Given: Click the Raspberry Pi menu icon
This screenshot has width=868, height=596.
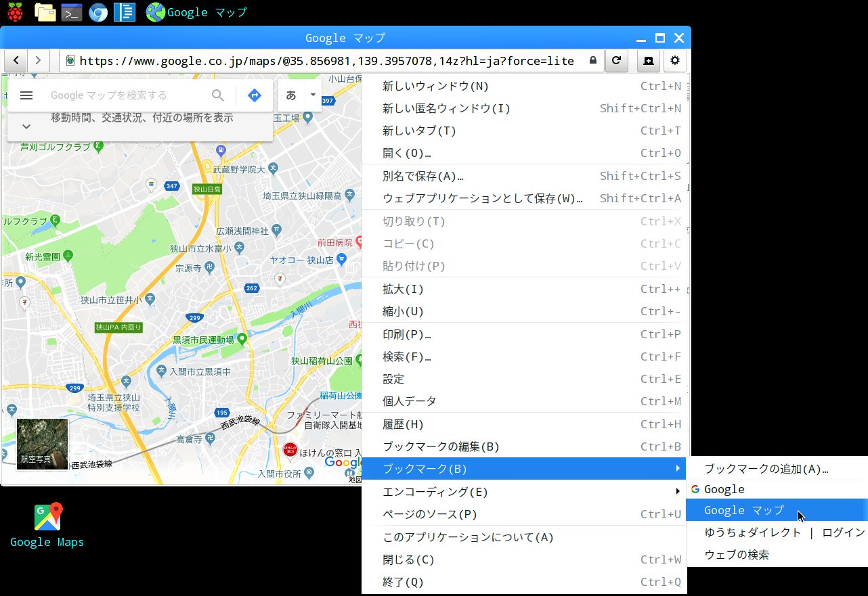Looking at the screenshot, I should pyautogui.click(x=15, y=12).
